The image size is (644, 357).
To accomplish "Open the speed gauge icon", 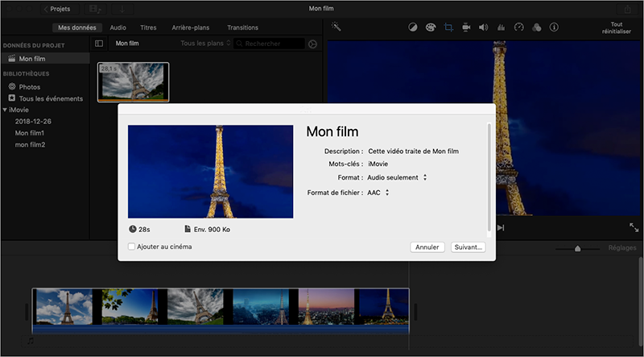I will click(519, 27).
